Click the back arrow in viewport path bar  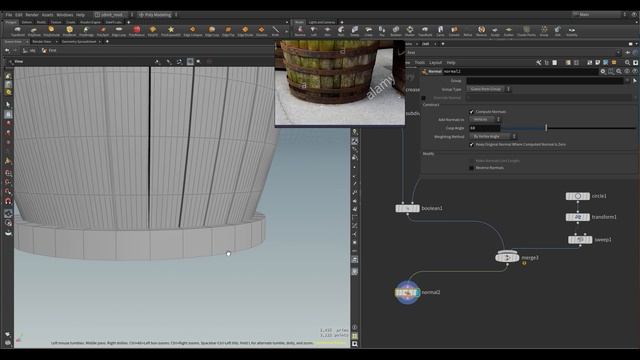7,51
